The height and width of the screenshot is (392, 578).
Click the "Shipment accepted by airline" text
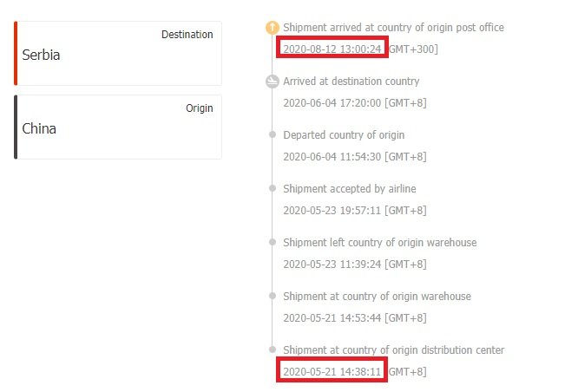[x=351, y=189]
